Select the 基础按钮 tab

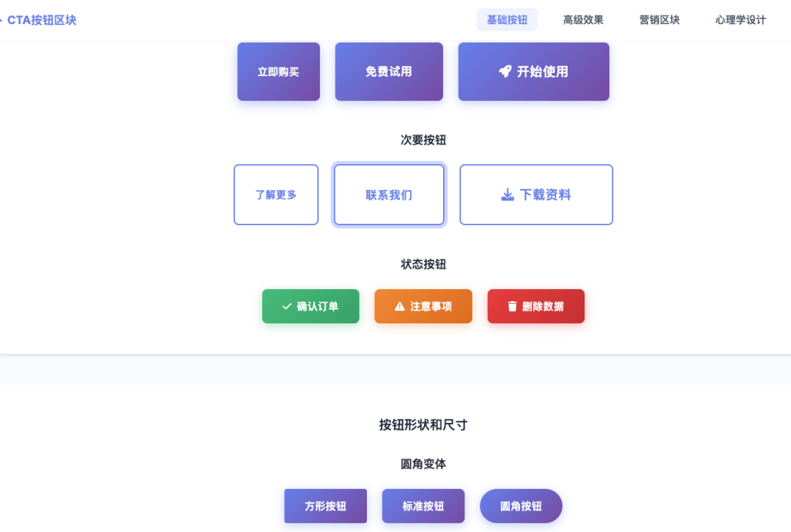[507, 19]
